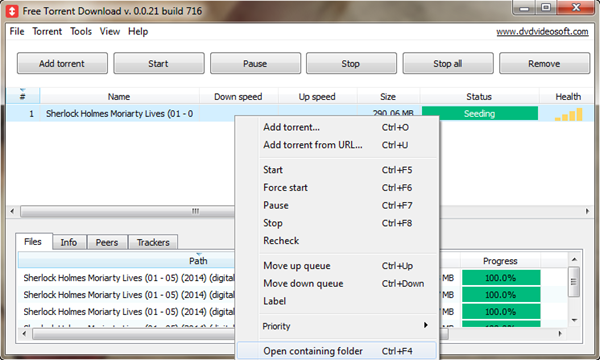Screen dimensions: 600x360
Task: Switch to the Trackers tab
Action: click(x=153, y=243)
